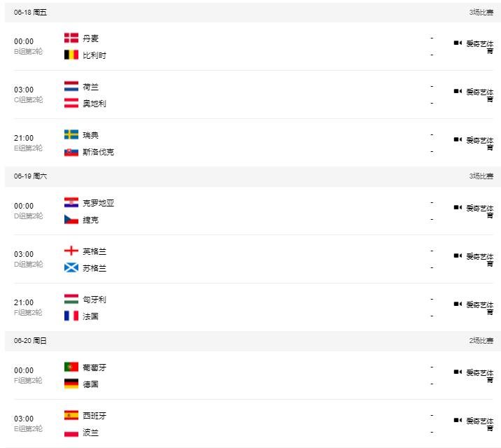Image resolution: width=501 pixels, height=448 pixels.
Task: Click the Spain flag icon
Action: pos(71,416)
